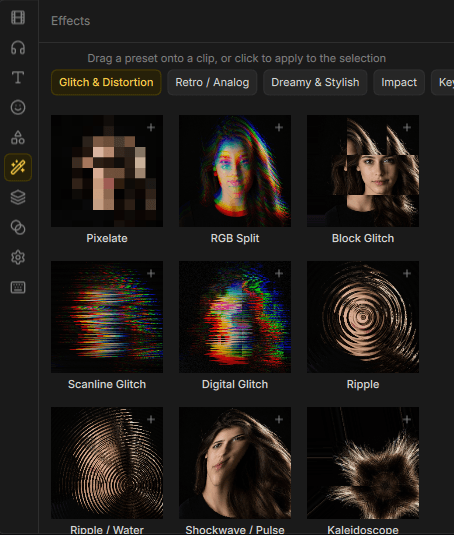Open the Stickers smiley panel
454x535 pixels.
coord(18,107)
